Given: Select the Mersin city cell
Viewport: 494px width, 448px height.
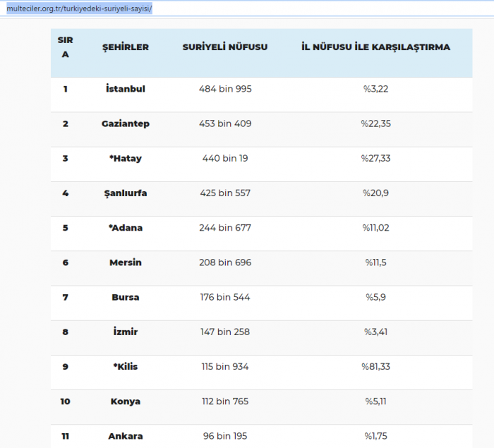Looking at the screenshot, I should (x=126, y=262).
